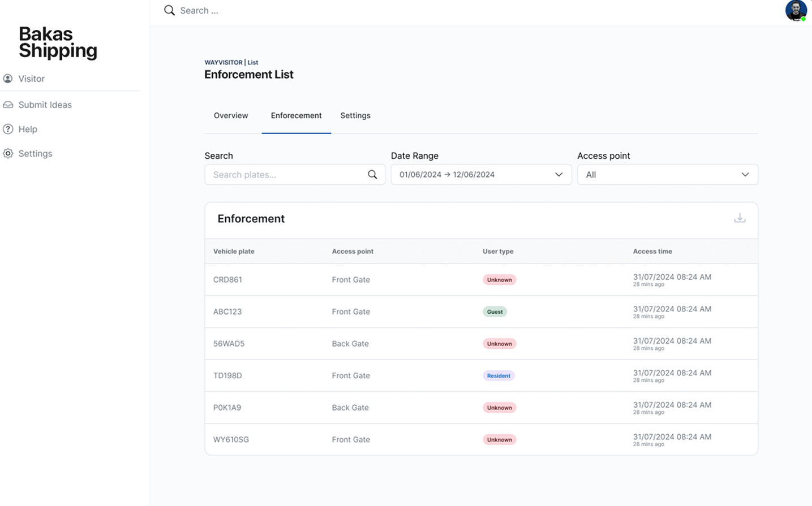Select the Visitor icon in the sidebar
812x506 pixels.
tap(8, 79)
